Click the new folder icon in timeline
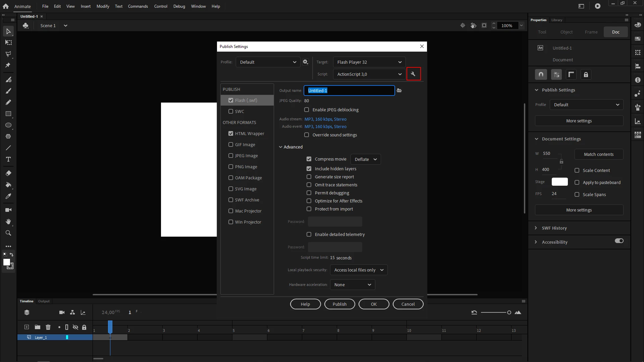The width and height of the screenshot is (644, 362). [x=38, y=327]
